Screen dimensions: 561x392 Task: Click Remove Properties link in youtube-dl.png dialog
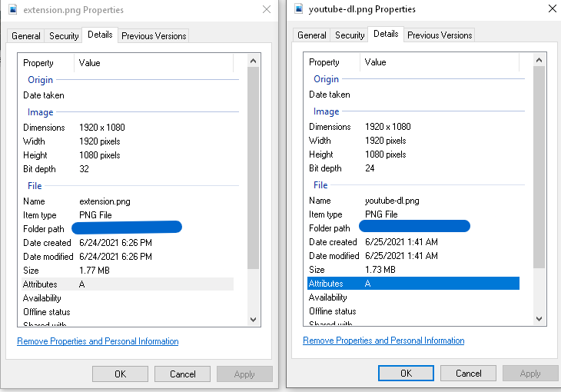click(x=383, y=341)
